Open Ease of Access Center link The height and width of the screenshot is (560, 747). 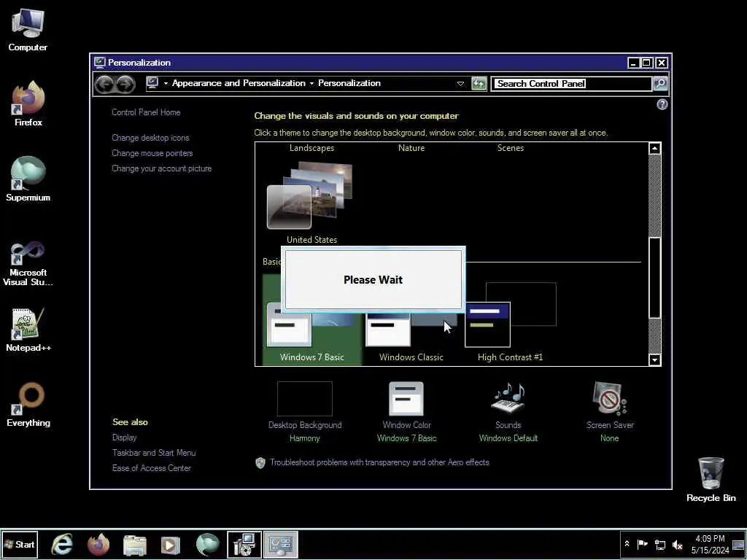[x=152, y=468]
